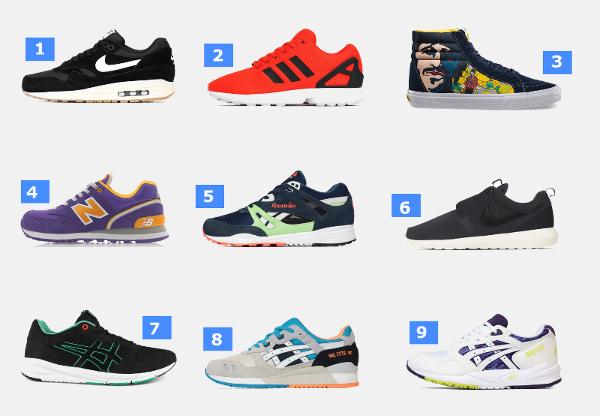Click the blue number 3 label
The image size is (600, 416).
557,62
